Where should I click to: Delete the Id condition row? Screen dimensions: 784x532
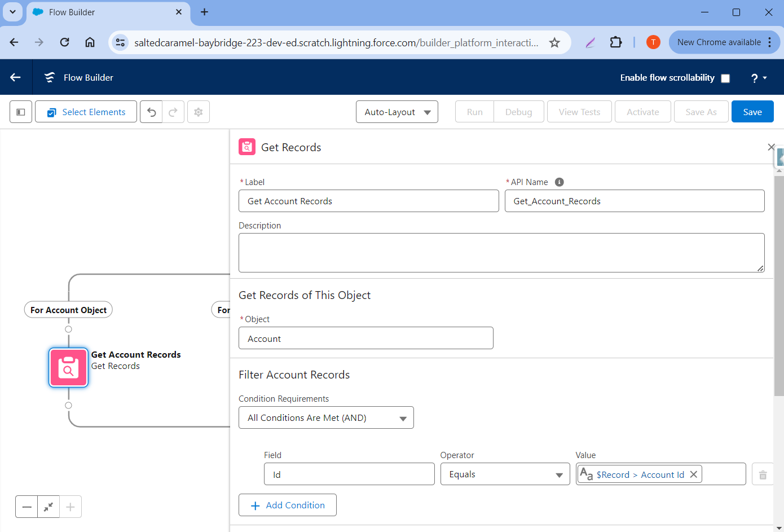pos(763,474)
